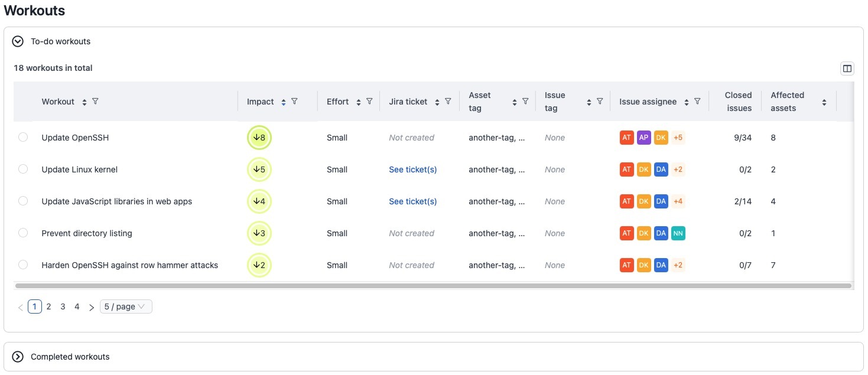This screenshot has width=868, height=375.
Task: Filter the Effort column
Action: (x=369, y=102)
